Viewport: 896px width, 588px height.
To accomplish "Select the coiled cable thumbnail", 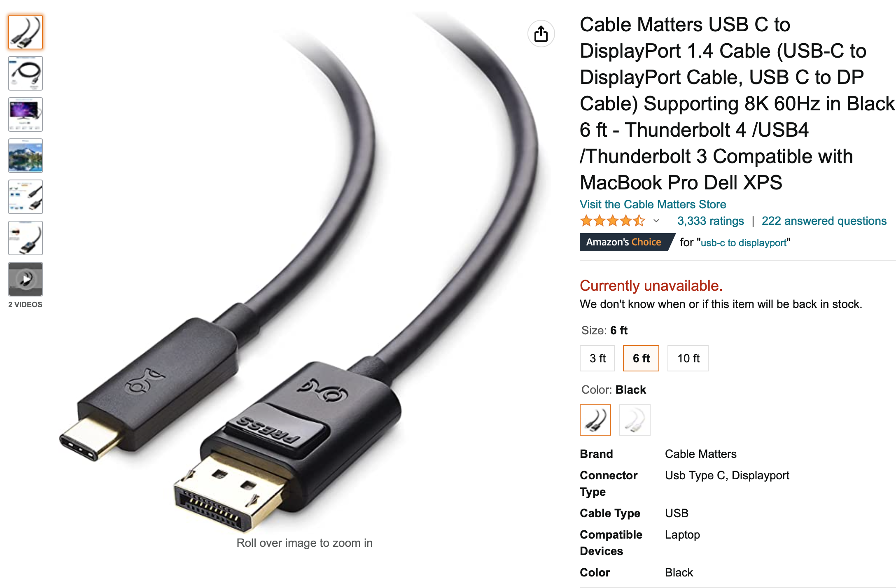I will [26, 73].
